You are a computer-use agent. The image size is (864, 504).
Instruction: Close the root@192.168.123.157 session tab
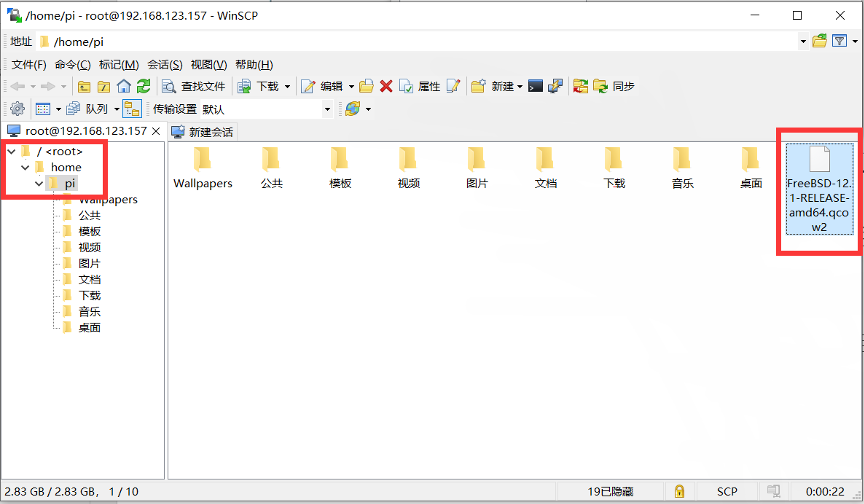(156, 131)
